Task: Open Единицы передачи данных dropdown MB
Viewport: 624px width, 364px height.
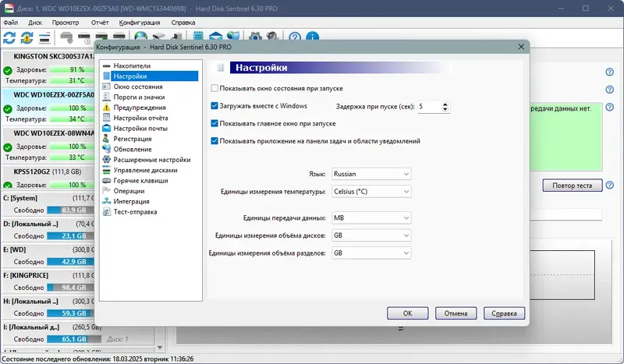Action: pyautogui.click(x=371, y=217)
